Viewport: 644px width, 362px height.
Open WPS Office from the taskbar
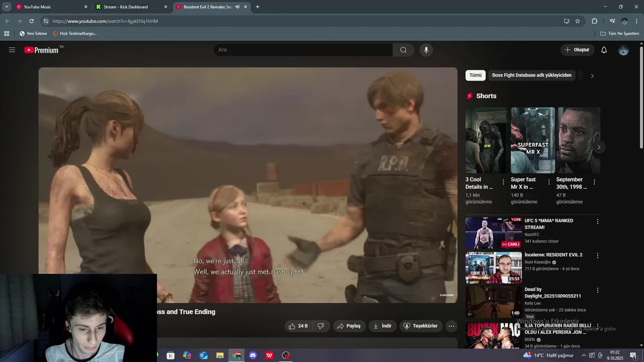pos(269,355)
